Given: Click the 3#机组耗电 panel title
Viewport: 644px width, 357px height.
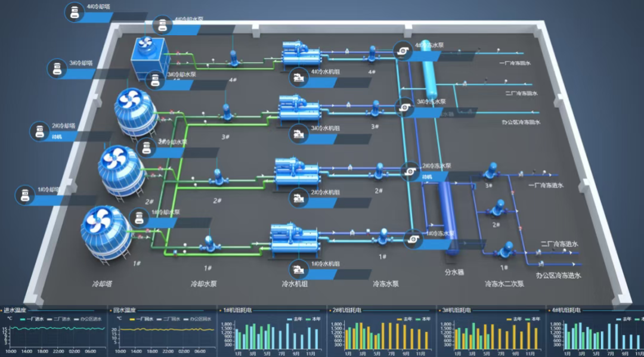Looking at the screenshot, I should [x=456, y=311].
